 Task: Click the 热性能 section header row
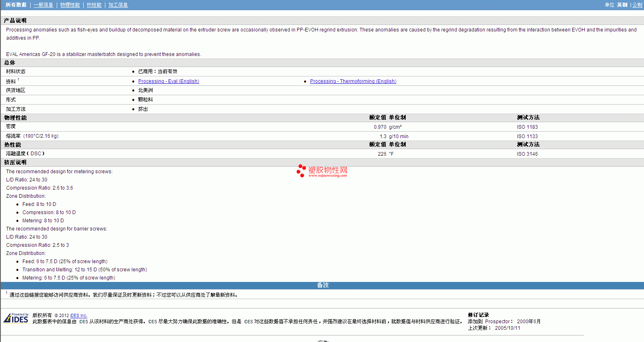tap(322, 145)
